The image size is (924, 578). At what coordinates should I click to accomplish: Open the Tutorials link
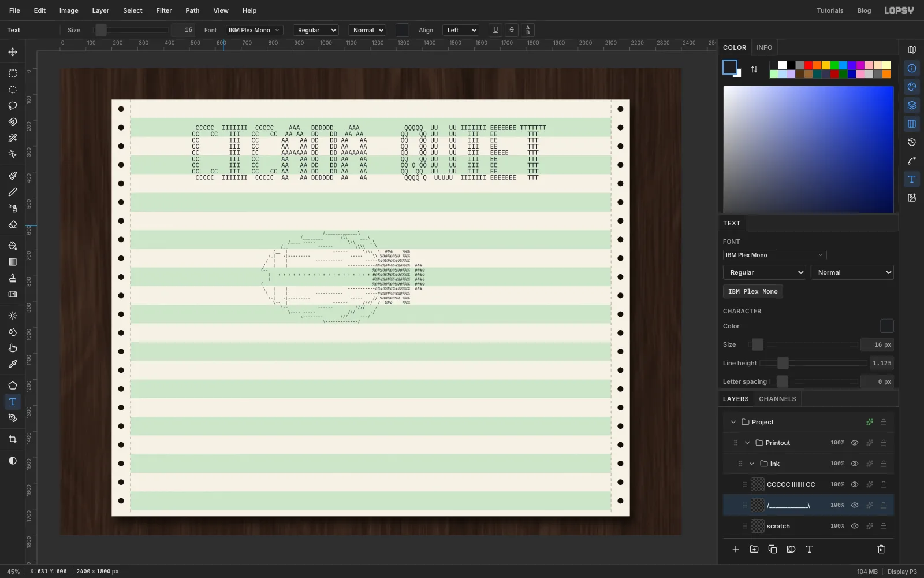coord(830,10)
